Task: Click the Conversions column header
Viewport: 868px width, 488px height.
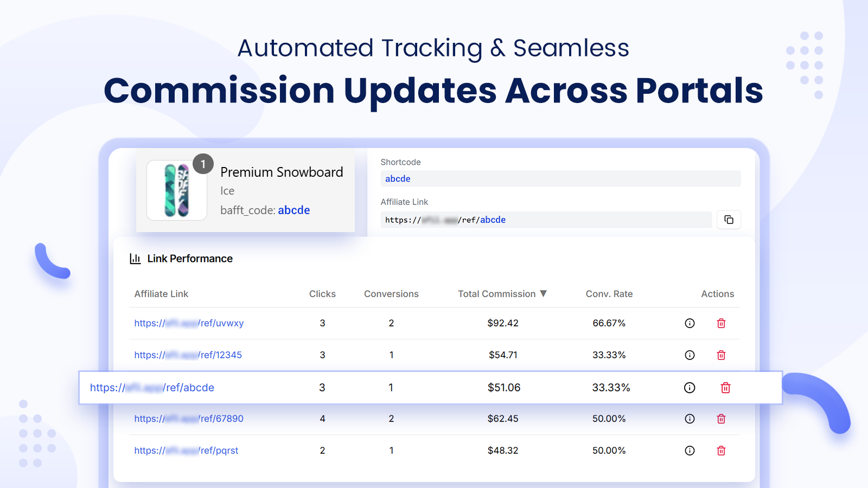Action: [x=391, y=294]
